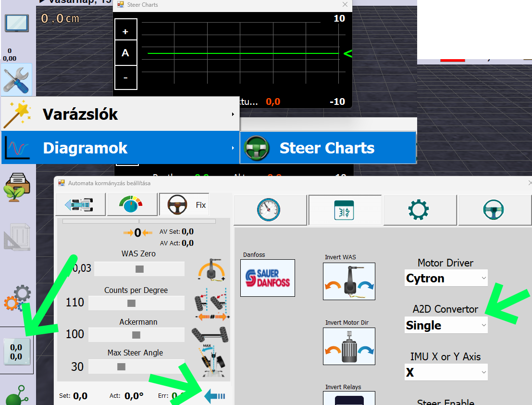Open the green steering wheel tab
Screen dimensions: 532x405
tap(494, 210)
